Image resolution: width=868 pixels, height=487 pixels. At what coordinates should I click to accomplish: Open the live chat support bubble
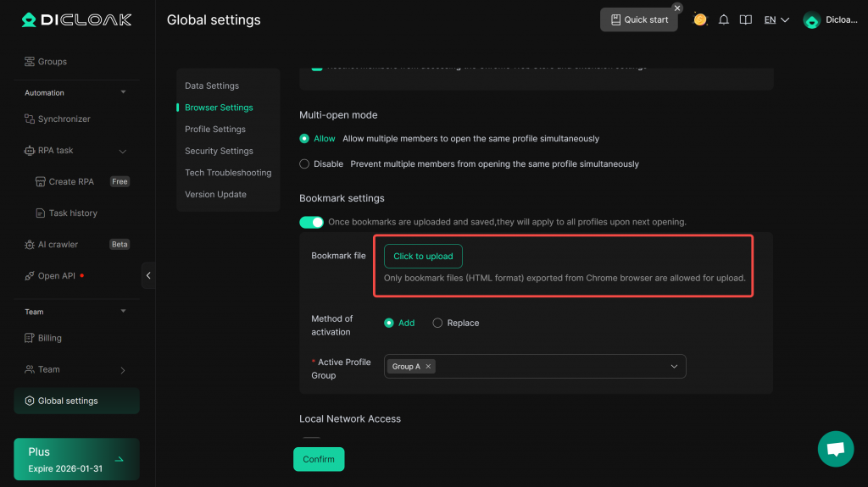coord(835,448)
